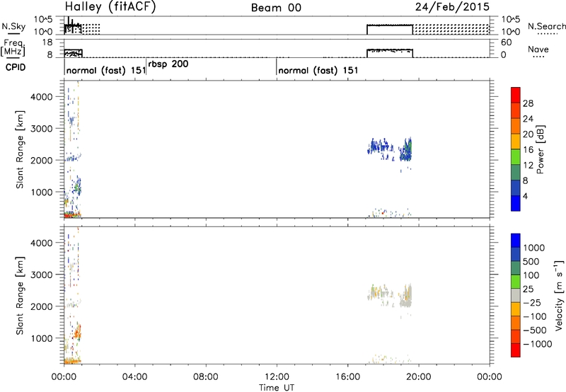Click the '25' velocity scale label
Image resolution: width=566 pixels, height=392 pixels.
click(x=529, y=289)
